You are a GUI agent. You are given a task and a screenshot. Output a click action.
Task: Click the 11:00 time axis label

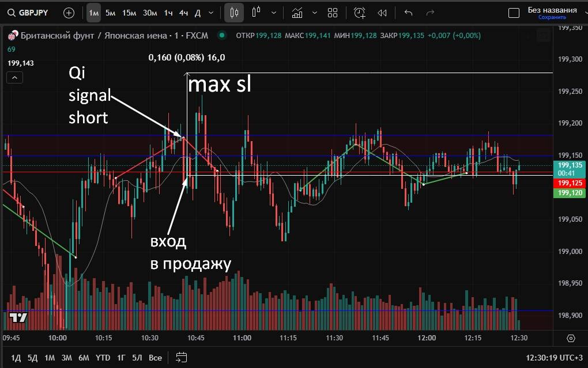(242, 338)
